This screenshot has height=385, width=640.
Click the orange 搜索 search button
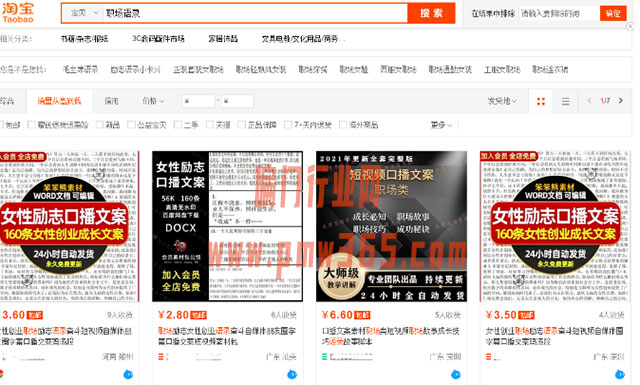(x=431, y=13)
